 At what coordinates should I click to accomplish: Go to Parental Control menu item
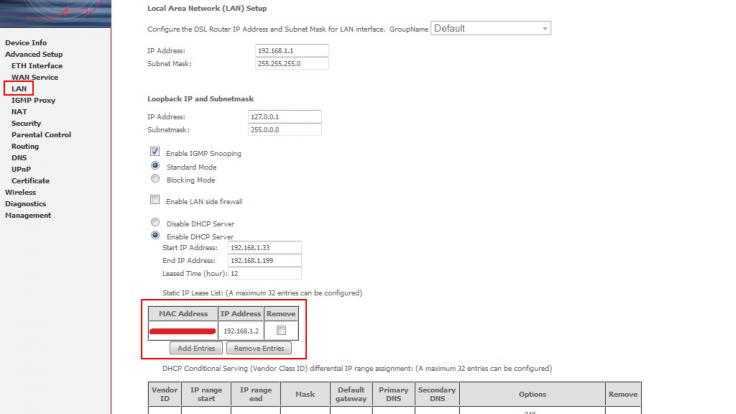coord(41,135)
